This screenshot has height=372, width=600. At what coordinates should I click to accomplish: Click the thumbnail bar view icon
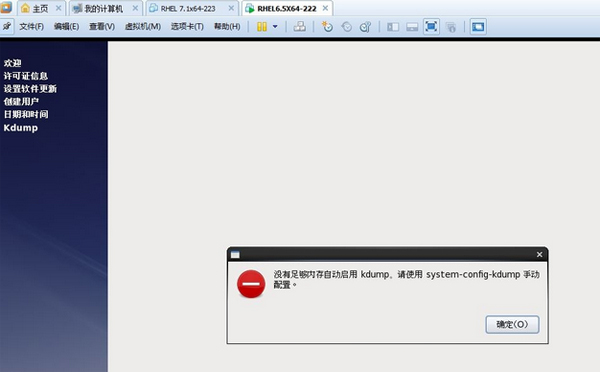click(412, 27)
